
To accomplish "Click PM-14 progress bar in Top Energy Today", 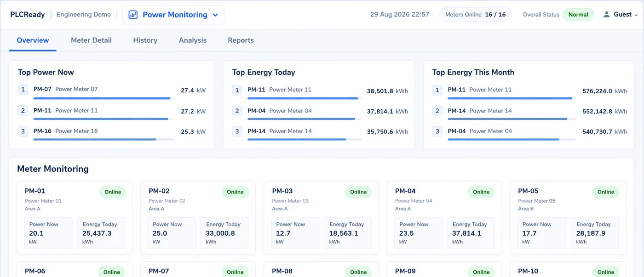I will pyautogui.click(x=305, y=139).
